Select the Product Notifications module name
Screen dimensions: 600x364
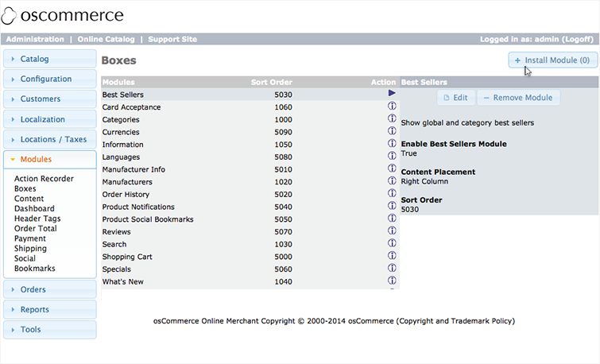point(138,207)
